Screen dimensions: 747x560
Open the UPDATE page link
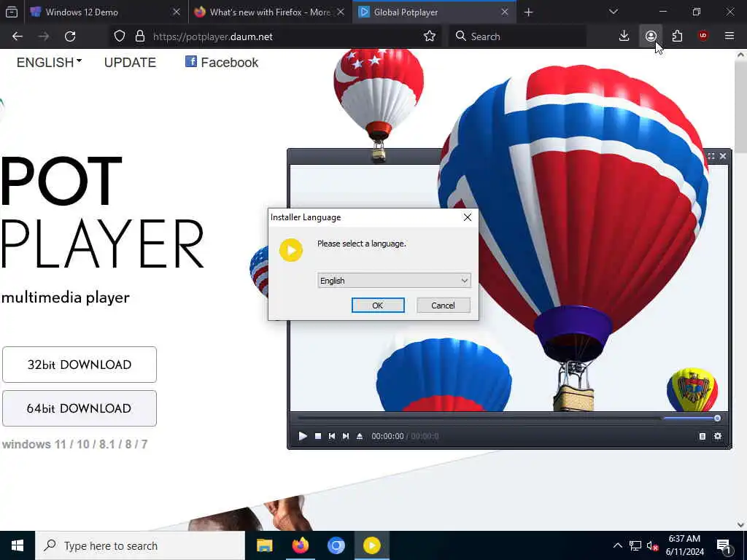pos(130,63)
